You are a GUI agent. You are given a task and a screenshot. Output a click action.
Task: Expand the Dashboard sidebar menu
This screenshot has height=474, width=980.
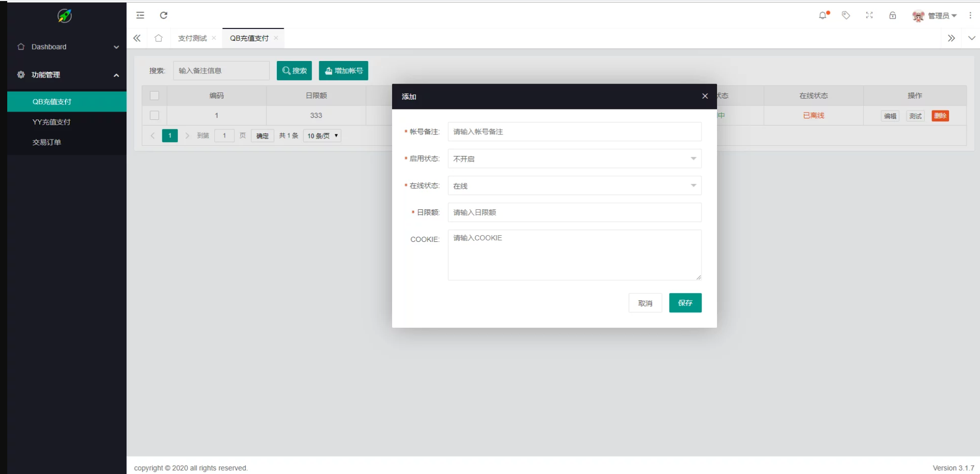point(67,47)
